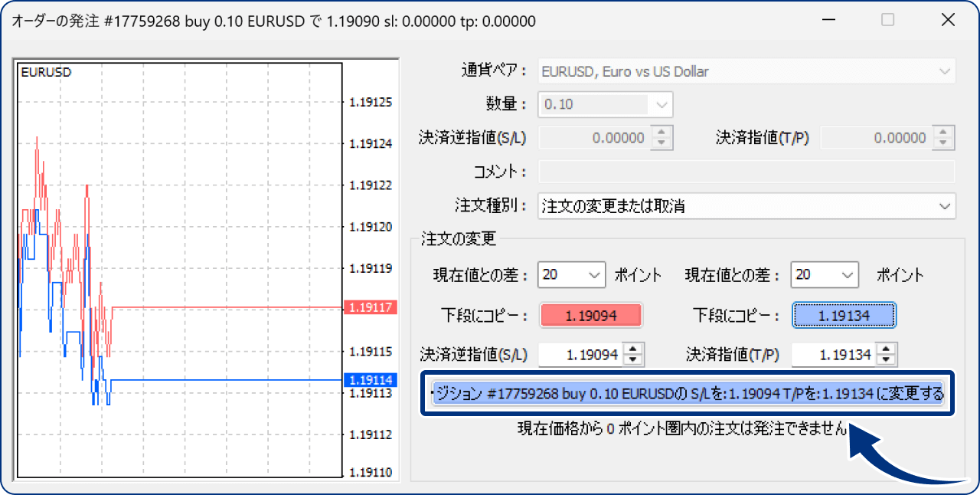Viewport: 980px width, 495px height.
Task: Click the red ask price label 1.19117
Action: point(371,307)
